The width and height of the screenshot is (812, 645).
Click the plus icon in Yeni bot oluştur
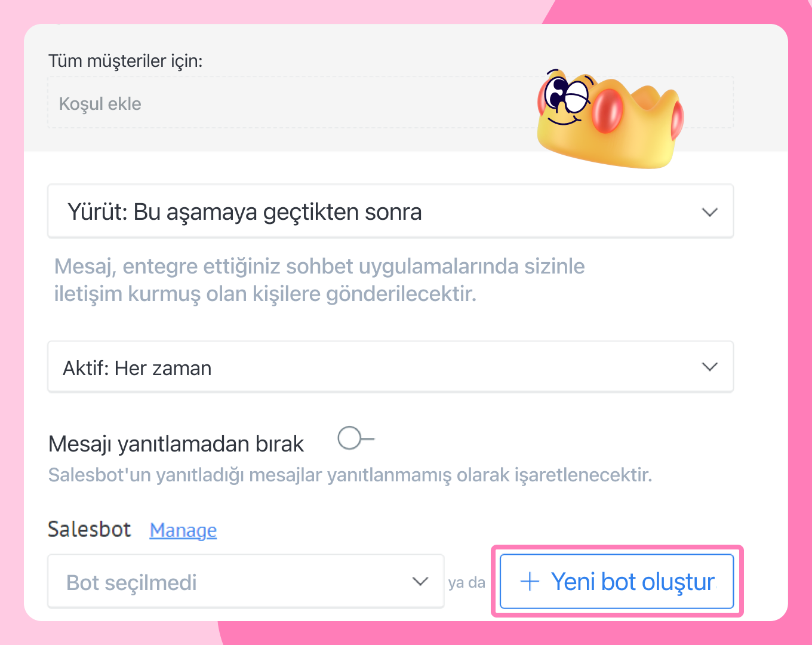pyautogui.click(x=530, y=581)
